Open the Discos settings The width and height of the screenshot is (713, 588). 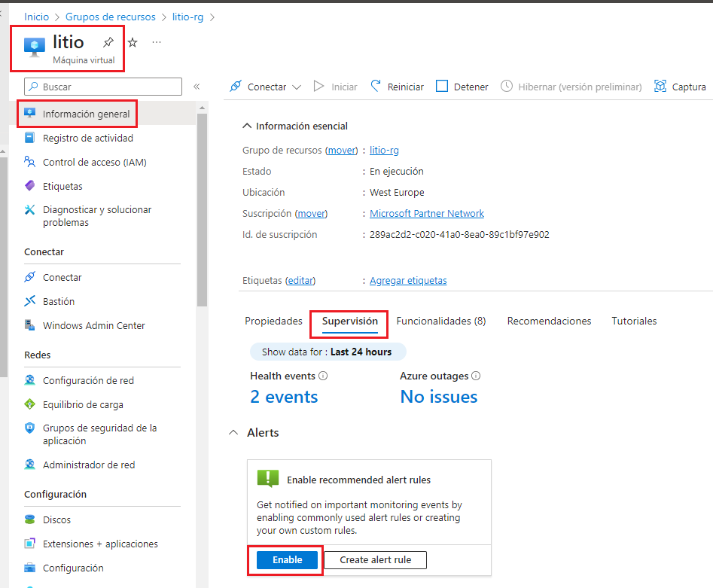(59, 519)
